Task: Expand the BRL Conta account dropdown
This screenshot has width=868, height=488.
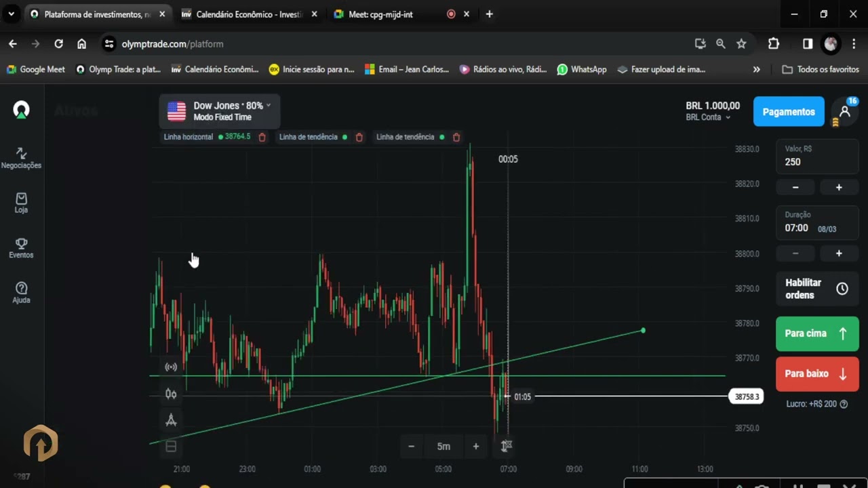Action: pyautogui.click(x=708, y=117)
